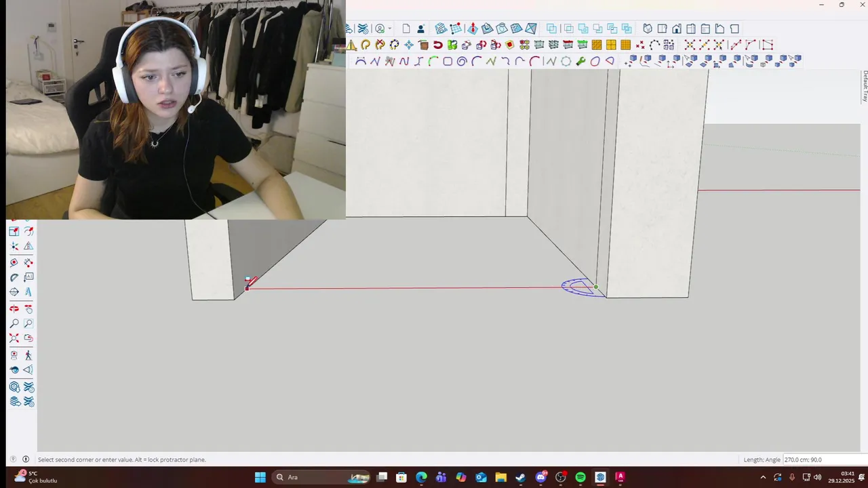Click the green wrench icon in curve toolbar

pos(580,61)
